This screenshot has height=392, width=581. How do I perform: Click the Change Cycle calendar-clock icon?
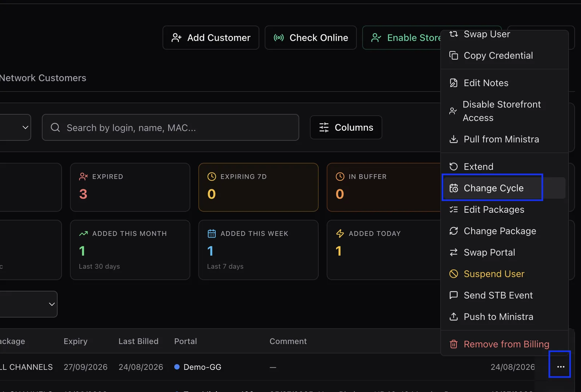454,188
